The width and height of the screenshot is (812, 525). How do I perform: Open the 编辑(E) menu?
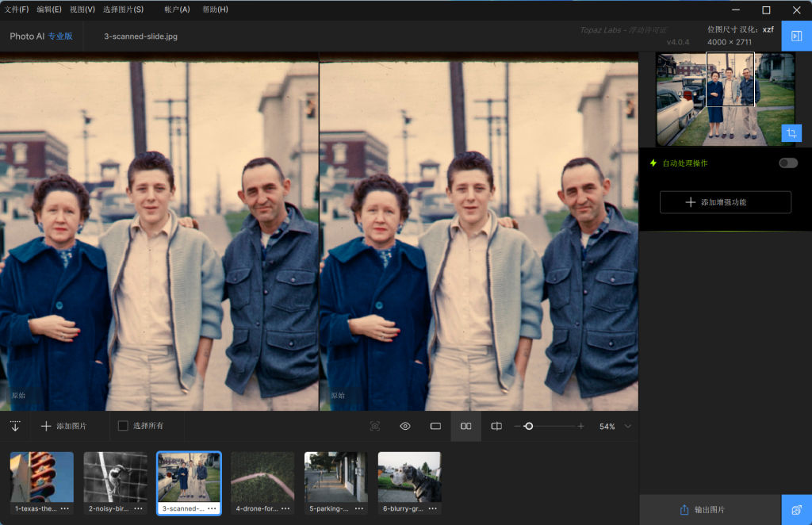coord(49,10)
